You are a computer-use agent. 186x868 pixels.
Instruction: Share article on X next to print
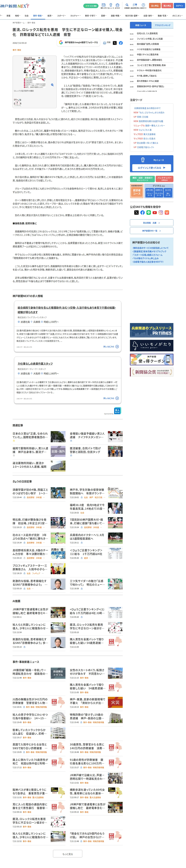click(x=114, y=43)
